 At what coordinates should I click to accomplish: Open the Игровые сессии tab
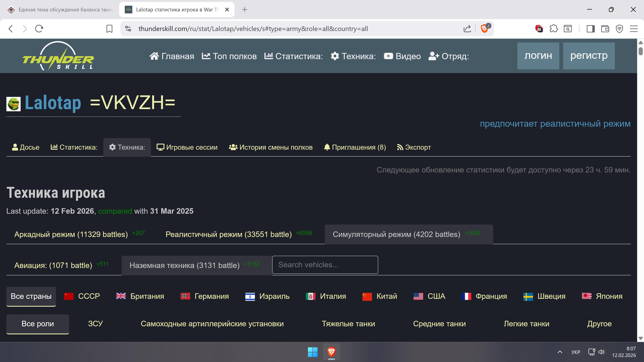(x=187, y=147)
